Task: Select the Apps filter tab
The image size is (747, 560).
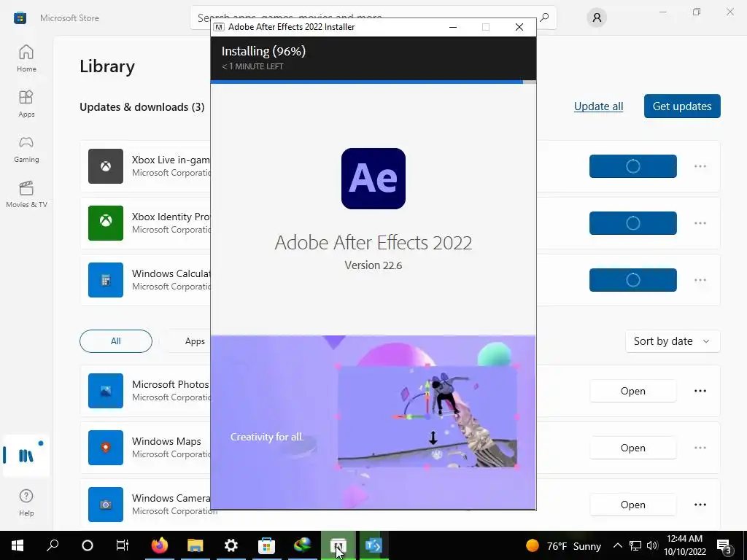Action: tap(195, 341)
